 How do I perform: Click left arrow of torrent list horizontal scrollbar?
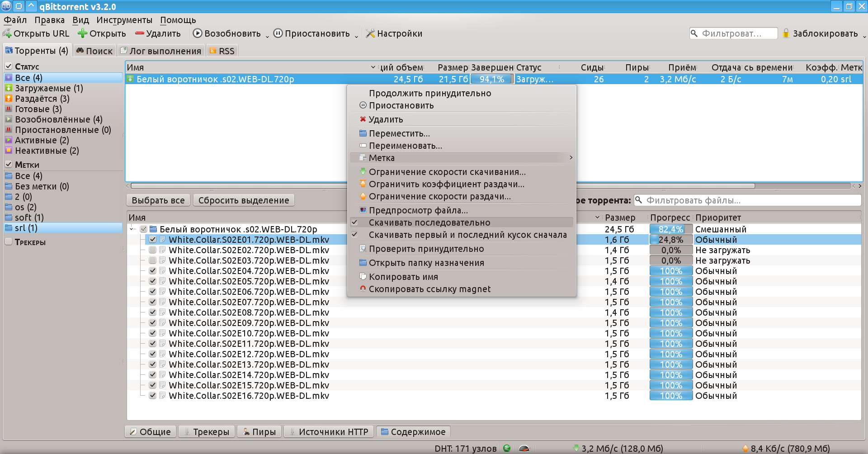(x=128, y=186)
